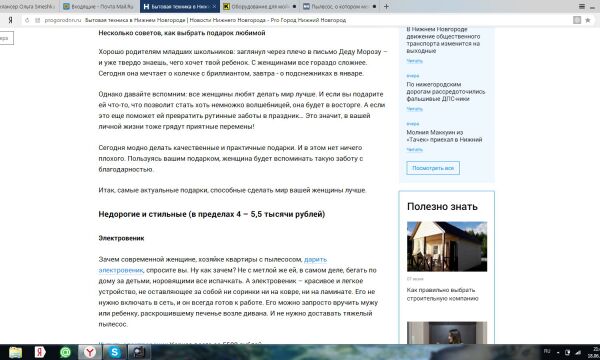Switch to the first tab 'Ольга'
Screen dimensions: 600x360
[x=29, y=7]
